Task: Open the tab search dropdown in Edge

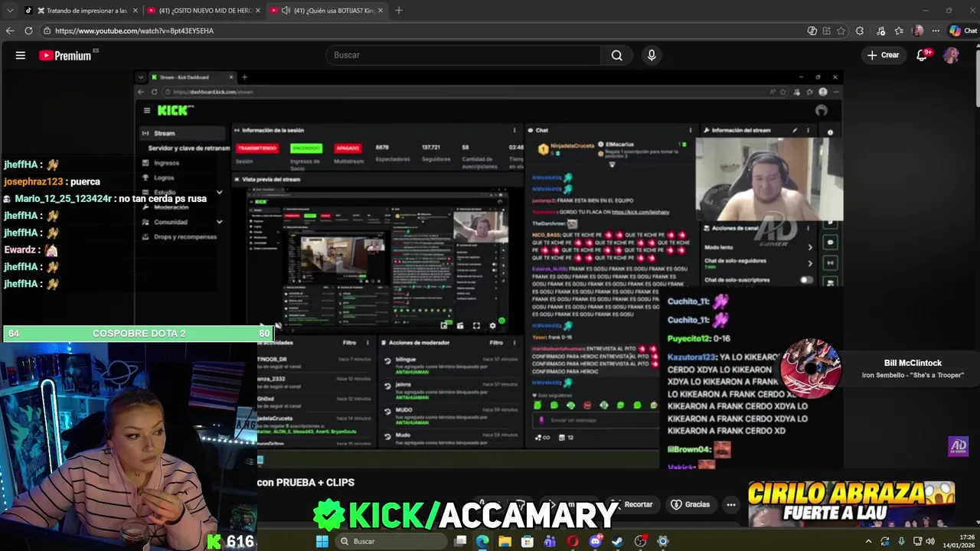Action: [x=9, y=10]
